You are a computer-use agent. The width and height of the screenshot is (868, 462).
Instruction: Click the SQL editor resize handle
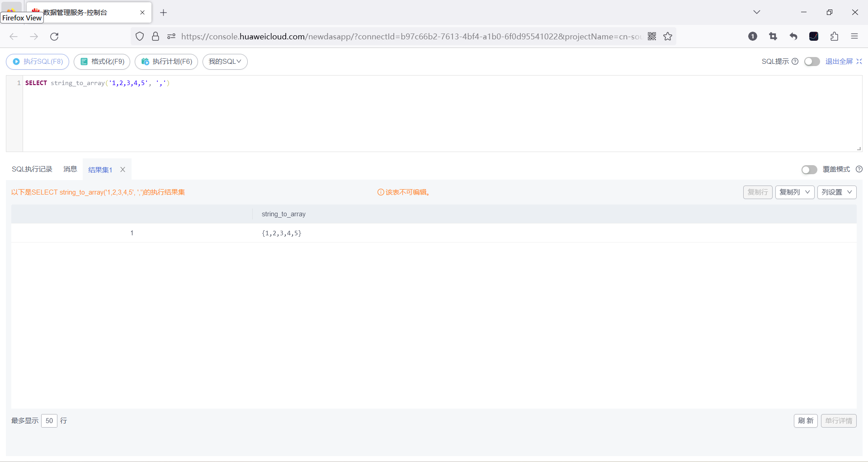[x=859, y=148]
